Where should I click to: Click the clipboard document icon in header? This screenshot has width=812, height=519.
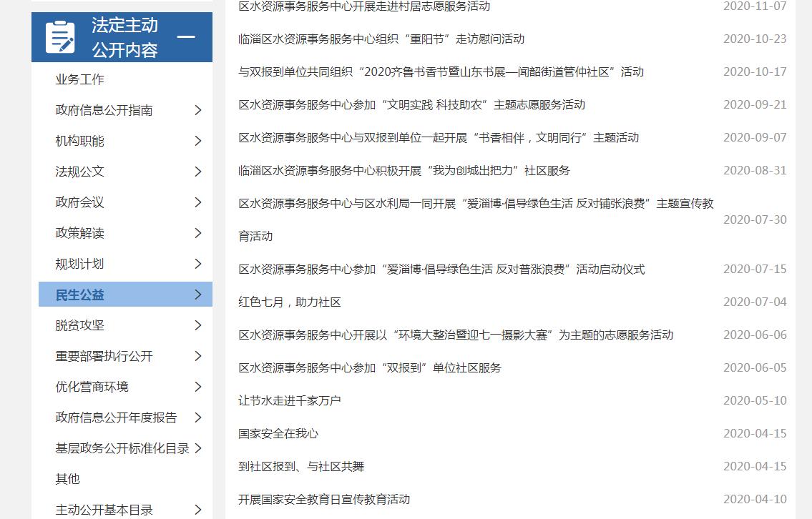60,37
